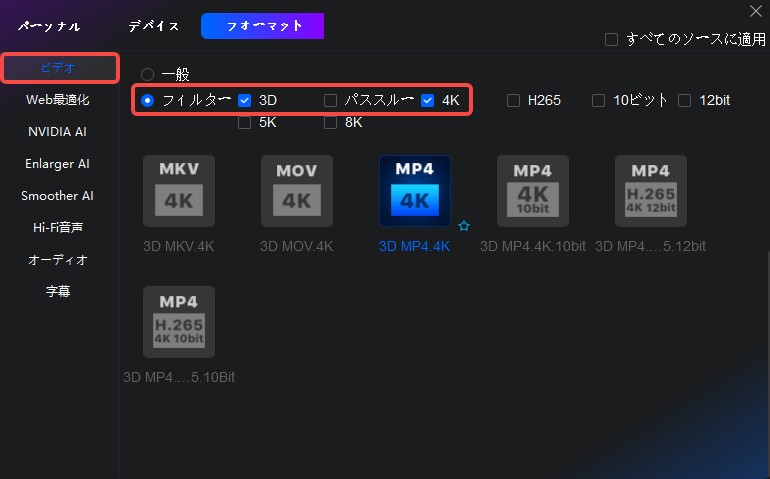Image resolution: width=770 pixels, height=479 pixels.
Task: Open the Smoother AI category
Action: 57,196
